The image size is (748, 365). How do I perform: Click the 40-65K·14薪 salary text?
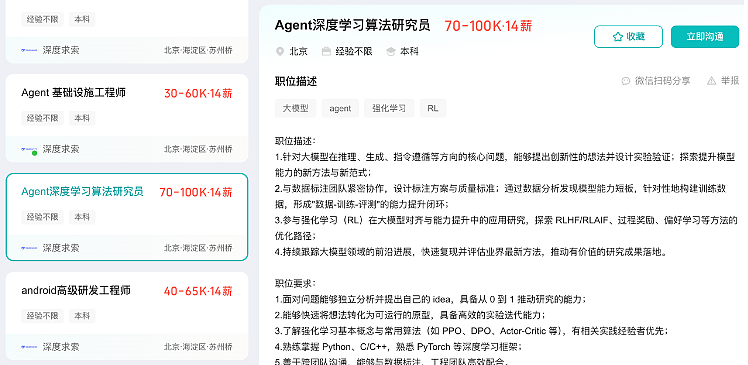click(198, 291)
